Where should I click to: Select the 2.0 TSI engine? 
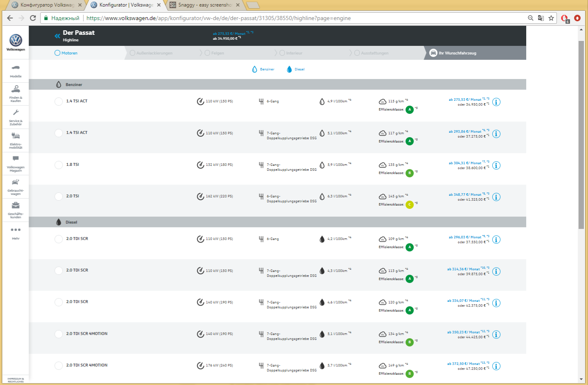coord(59,197)
